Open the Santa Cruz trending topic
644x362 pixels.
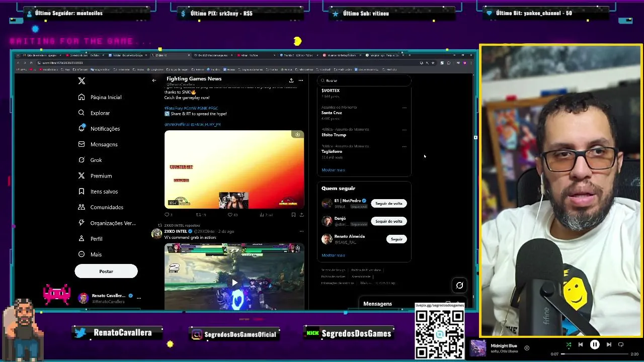(332, 113)
